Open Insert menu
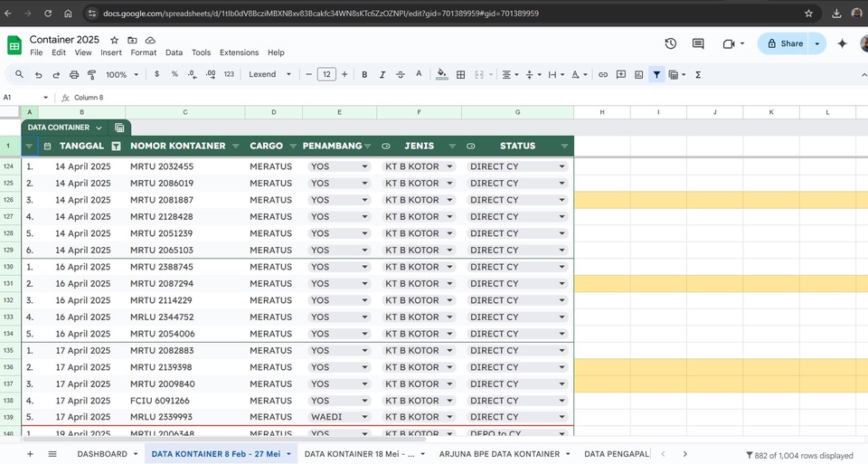 tap(110, 52)
